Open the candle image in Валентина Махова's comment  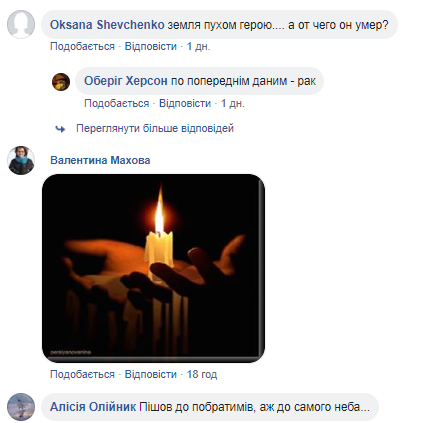pos(153,268)
